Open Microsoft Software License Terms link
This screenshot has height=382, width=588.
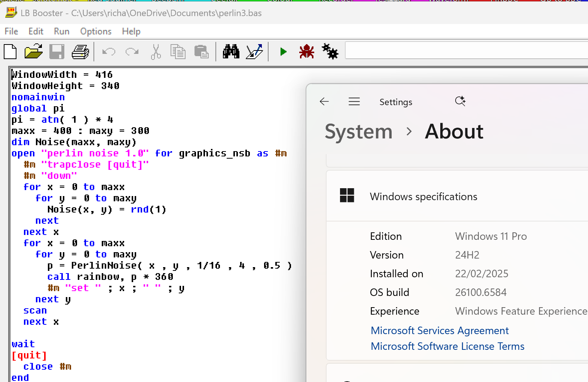point(447,346)
